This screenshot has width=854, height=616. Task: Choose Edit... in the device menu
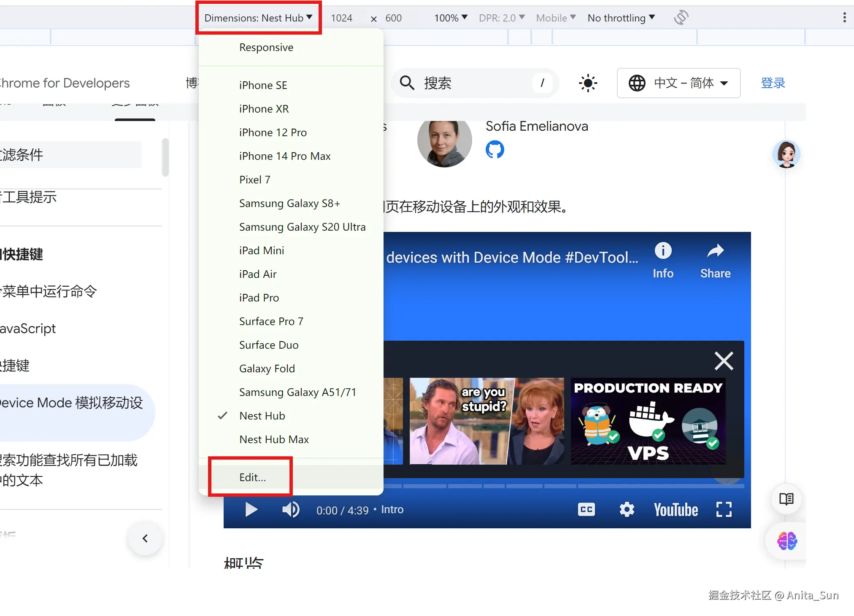252,477
